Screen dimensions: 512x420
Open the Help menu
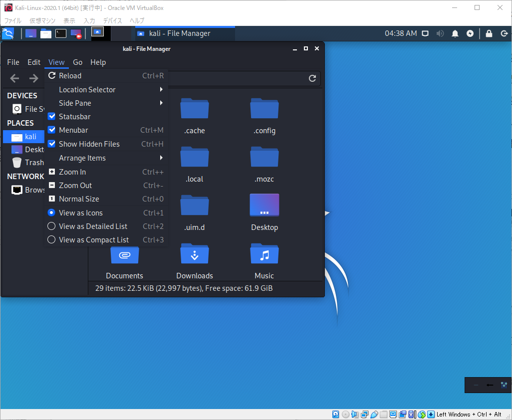(98, 62)
